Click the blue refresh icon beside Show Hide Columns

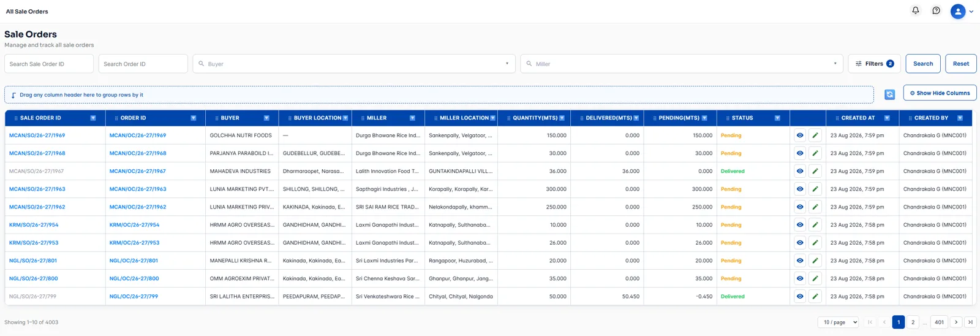[890, 94]
